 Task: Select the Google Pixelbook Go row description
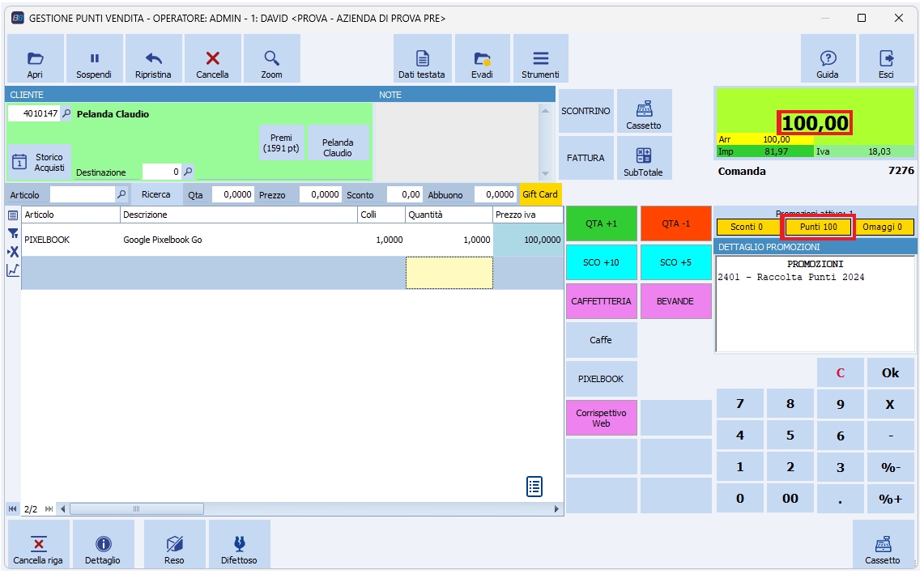coord(163,240)
